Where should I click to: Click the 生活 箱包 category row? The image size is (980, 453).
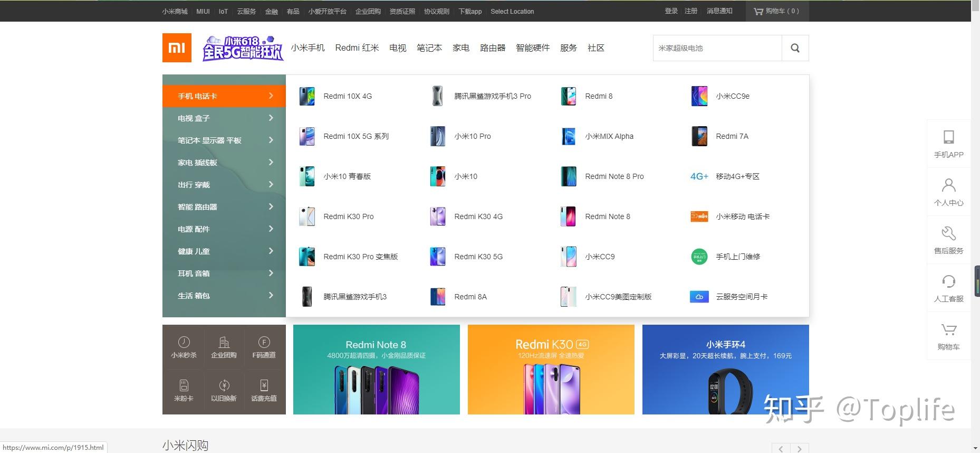(x=224, y=296)
